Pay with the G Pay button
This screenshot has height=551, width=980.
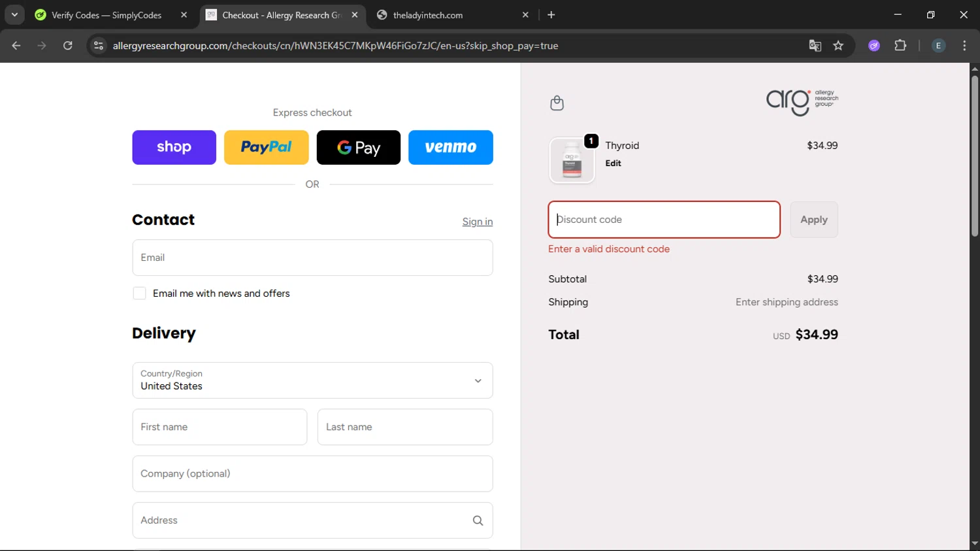359,147
